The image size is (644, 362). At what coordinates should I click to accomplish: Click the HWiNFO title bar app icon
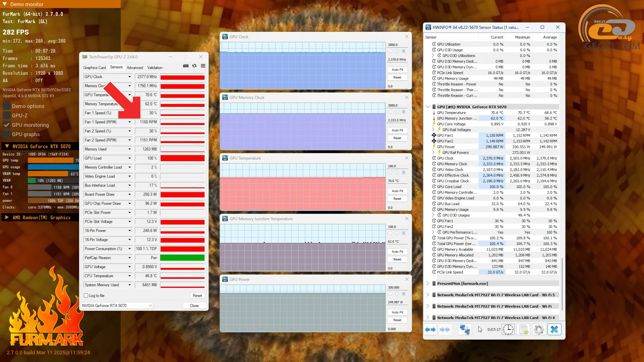coord(428,27)
